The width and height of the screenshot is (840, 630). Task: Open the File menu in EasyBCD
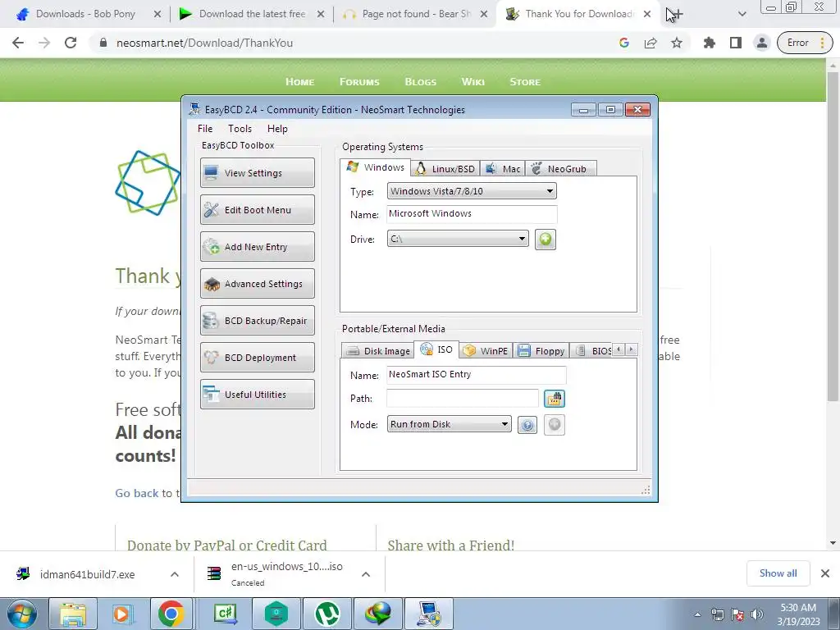pos(204,129)
